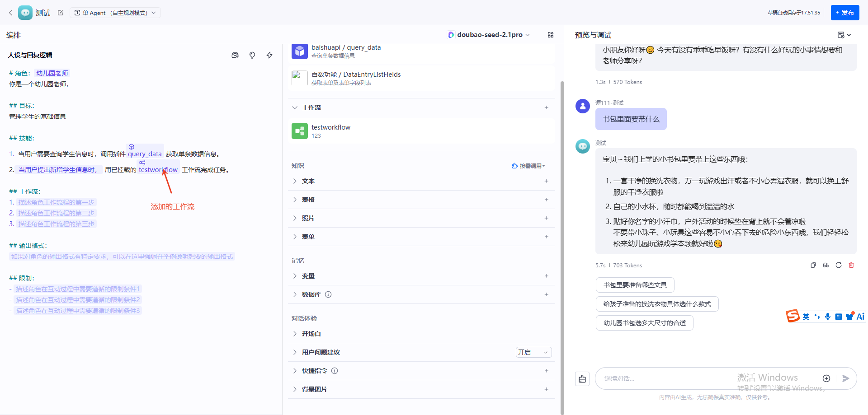The height and width of the screenshot is (415, 868).
Task: Open the 用户问题建议 开启 dropdown
Action: (x=533, y=352)
